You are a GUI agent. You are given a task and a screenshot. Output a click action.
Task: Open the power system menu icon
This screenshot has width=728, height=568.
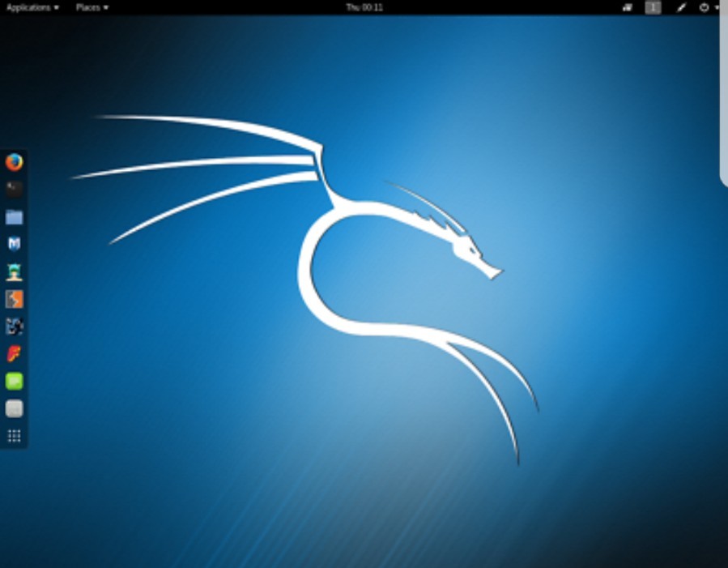(x=704, y=7)
